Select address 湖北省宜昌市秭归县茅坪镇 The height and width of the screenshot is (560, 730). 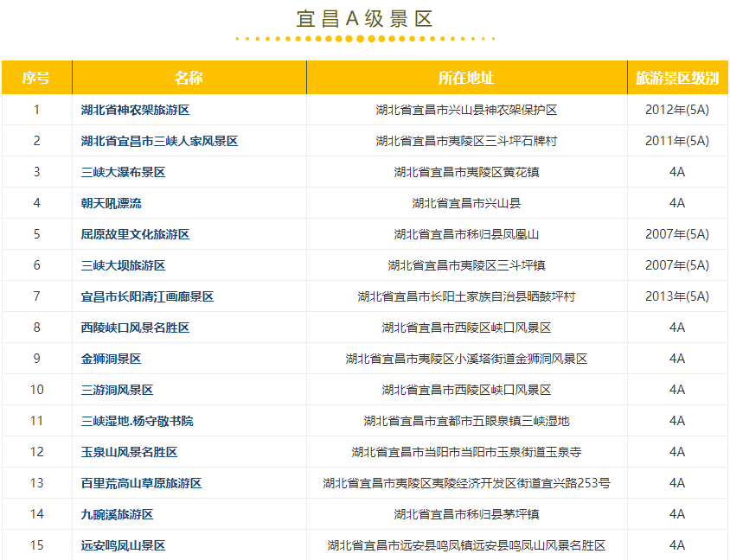[466, 515]
